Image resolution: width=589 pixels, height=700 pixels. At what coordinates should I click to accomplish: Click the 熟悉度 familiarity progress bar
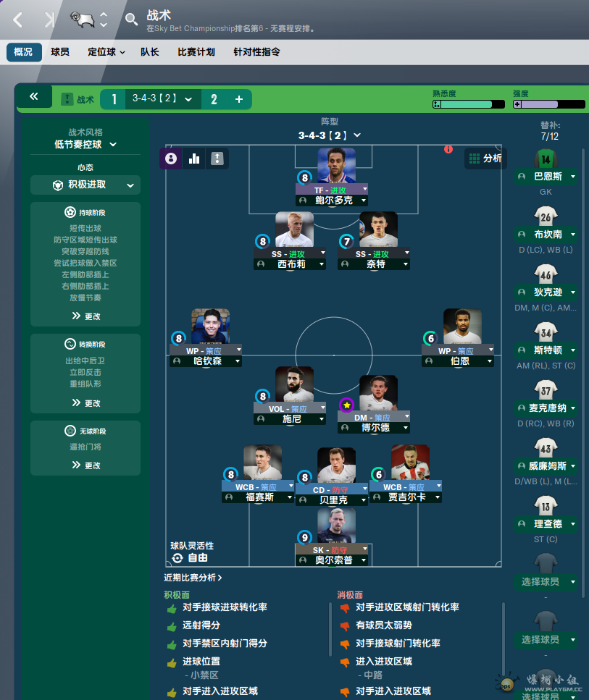click(x=468, y=104)
